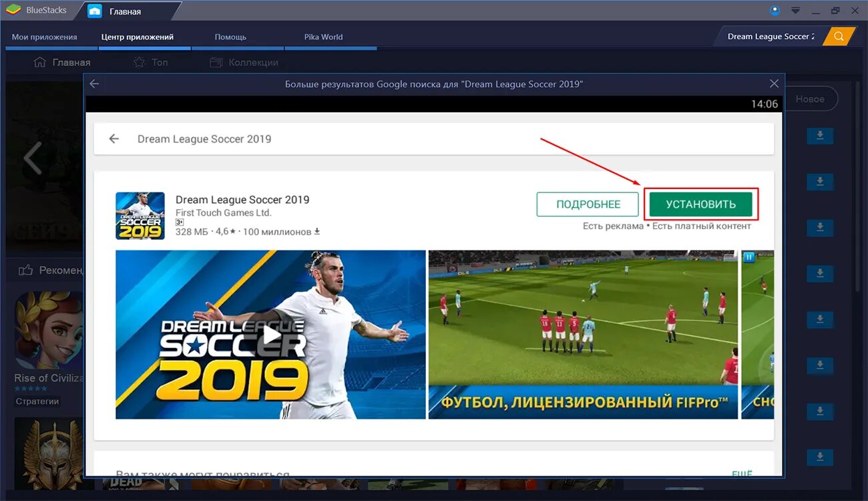The width and height of the screenshot is (868, 501).
Task: Open the Топ star section
Action: pyautogui.click(x=150, y=62)
